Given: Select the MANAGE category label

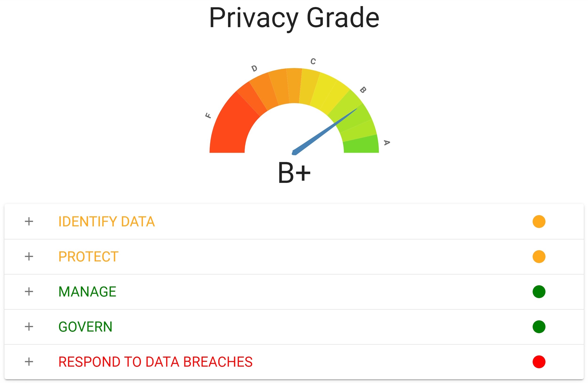Looking at the screenshot, I should coord(87,291).
